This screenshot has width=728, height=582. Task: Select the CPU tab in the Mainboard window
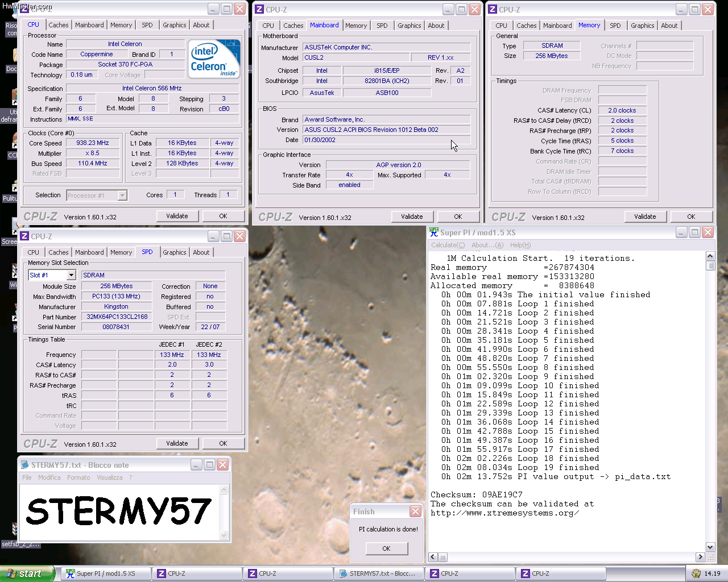click(x=268, y=26)
